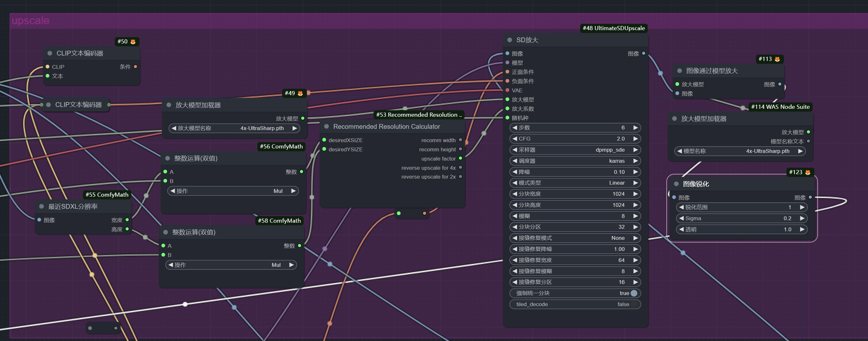
Task: Click the #48 UltimateSDUpscale badge
Action: 614,28
